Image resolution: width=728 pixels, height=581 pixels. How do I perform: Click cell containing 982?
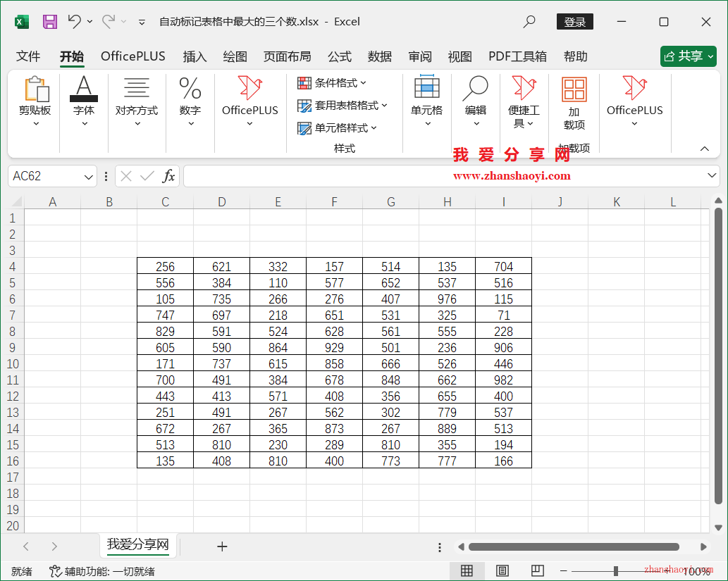pyautogui.click(x=503, y=380)
